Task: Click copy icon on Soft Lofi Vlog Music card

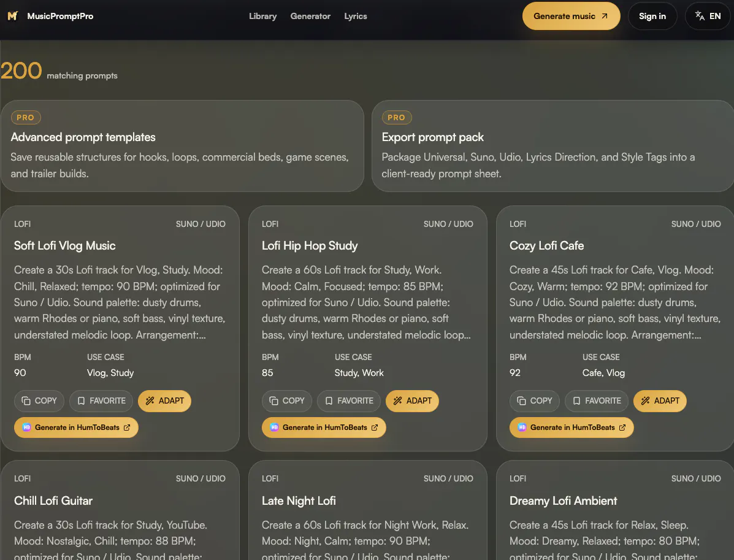Action: pyautogui.click(x=26, y=401)
